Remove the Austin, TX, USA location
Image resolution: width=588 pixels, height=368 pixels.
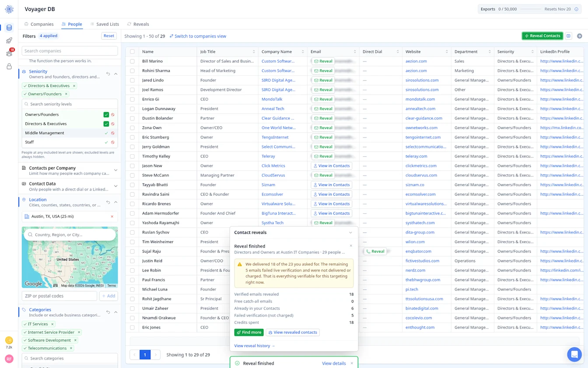click(x=112, y=216)
